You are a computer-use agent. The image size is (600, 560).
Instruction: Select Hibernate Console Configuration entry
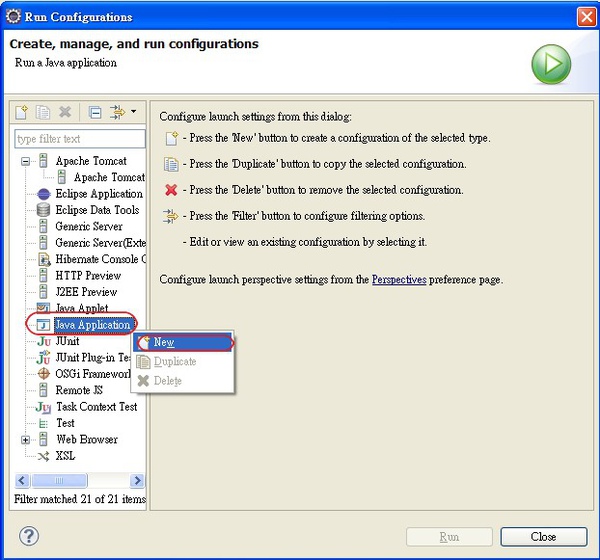[100, 259]
